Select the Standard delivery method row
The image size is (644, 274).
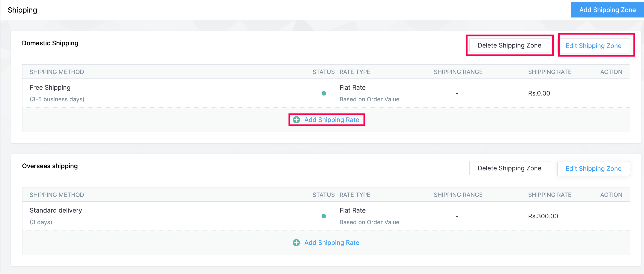[56, 210]
